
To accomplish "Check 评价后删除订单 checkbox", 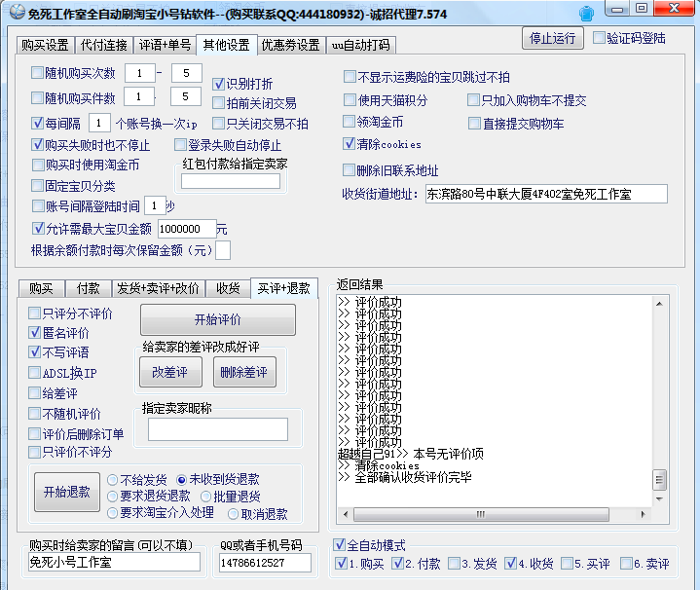I will tap(34, 433).
